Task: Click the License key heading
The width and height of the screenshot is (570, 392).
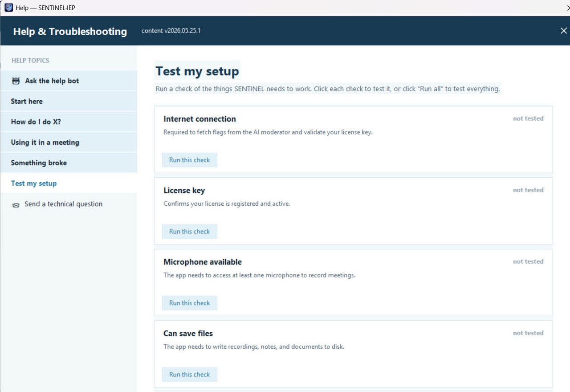Action: tap(184, 191)
